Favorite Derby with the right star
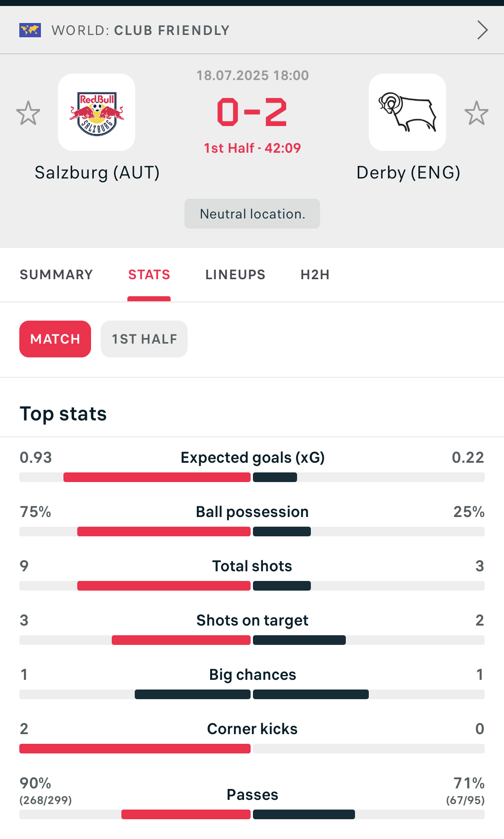Image resolution: width=504 pixels, height=839 pixels. (x=476, y=113)
